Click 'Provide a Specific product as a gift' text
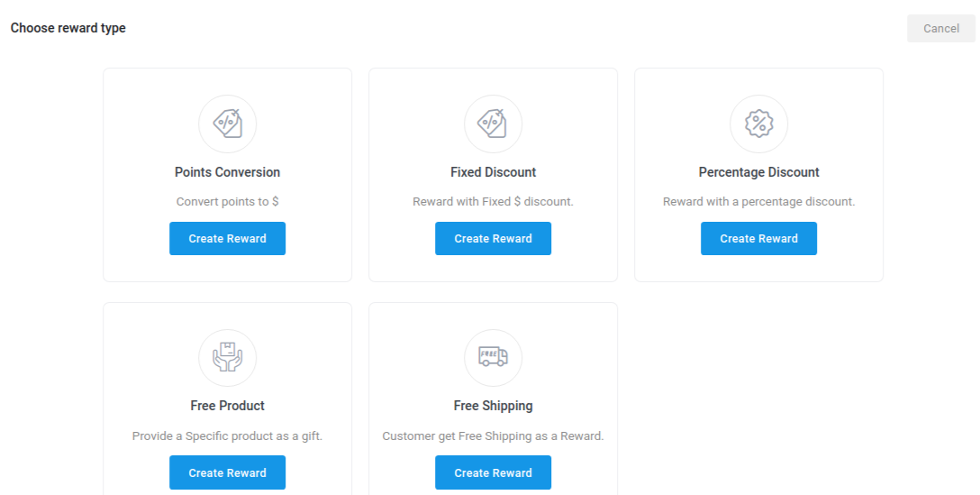This screenshot has width=980, height=495. pos(228,435)
